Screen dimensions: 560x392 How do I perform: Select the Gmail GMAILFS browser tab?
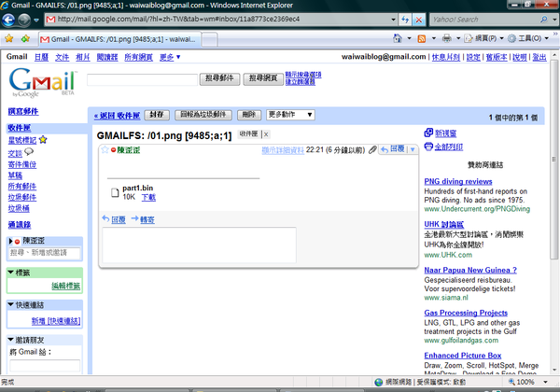[x=119, y=39]
